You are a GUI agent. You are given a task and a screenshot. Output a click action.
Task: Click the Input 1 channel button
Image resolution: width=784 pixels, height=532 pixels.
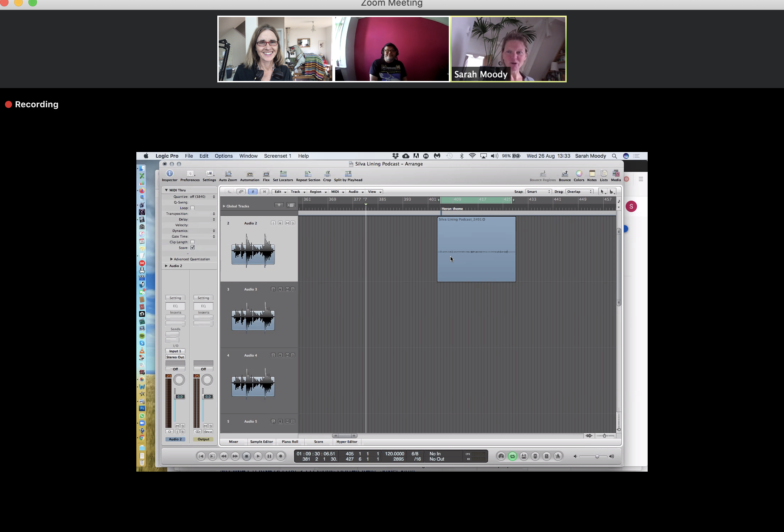(175, 351)
